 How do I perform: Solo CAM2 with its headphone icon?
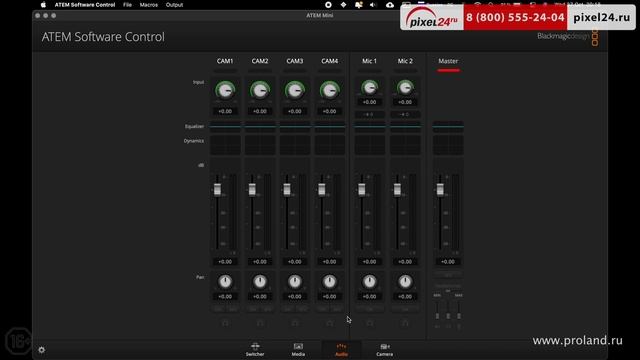pos(260,323)
